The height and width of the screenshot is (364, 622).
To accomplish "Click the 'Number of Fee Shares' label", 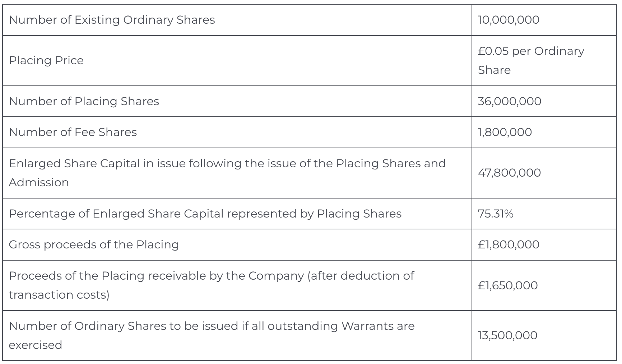I will [x=73, y=132].
